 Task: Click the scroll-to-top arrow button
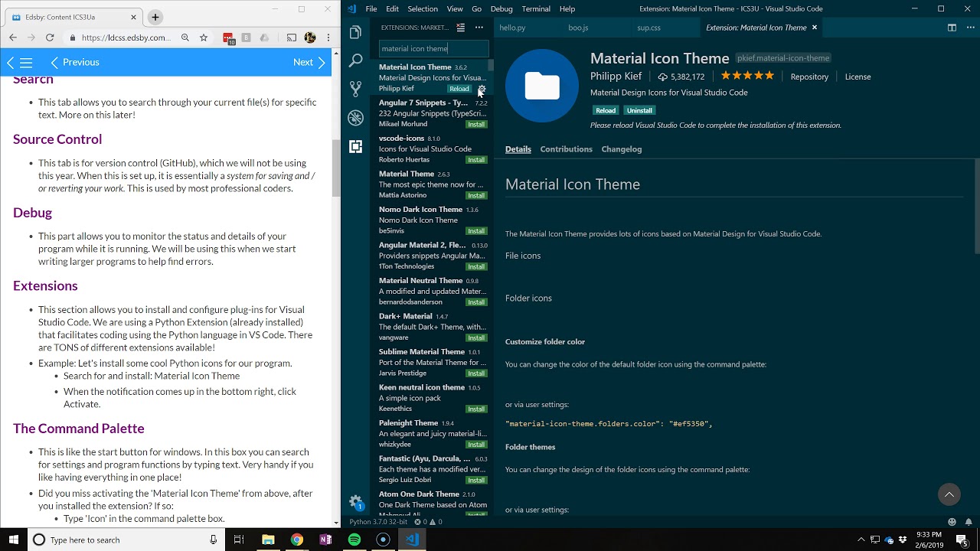(x=949, y=495)
